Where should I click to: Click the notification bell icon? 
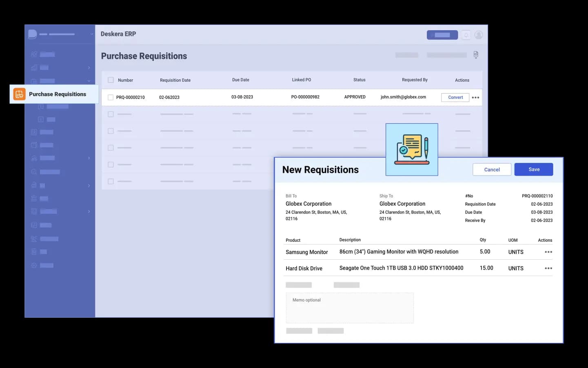coord(466,35)
